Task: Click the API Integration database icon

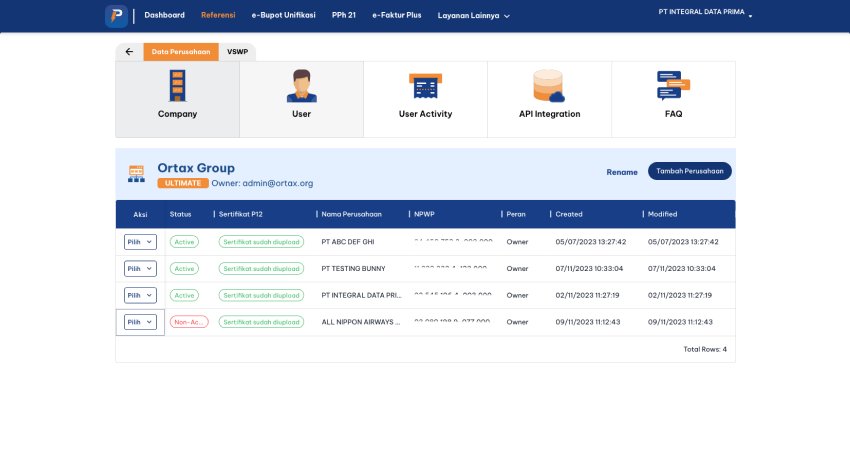Action: [549, 86]
